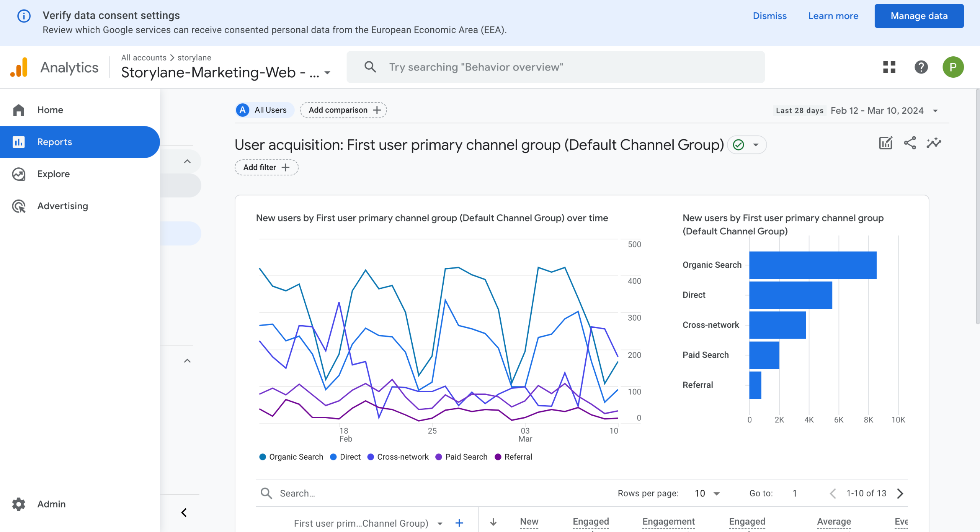Click Add filter button

[x=266, y=167]
